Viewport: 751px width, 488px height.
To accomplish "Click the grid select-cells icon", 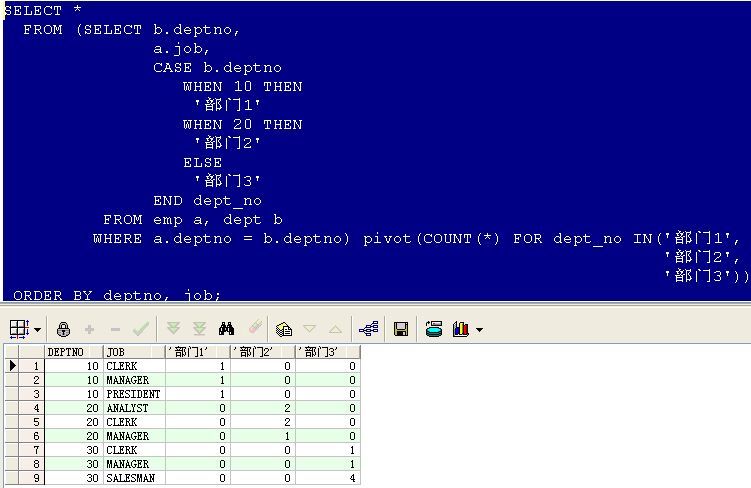I will [20, 329].
